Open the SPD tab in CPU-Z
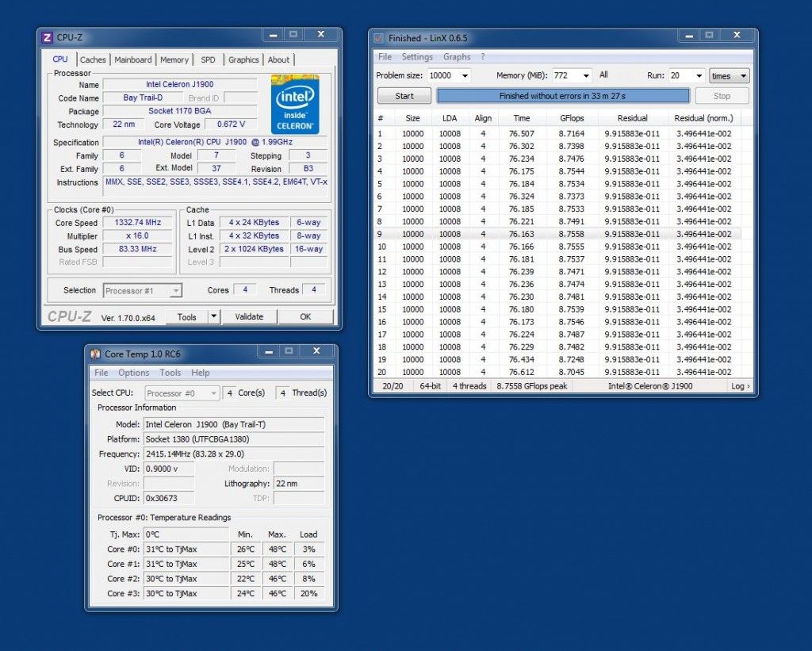This screenshot has height=651, width=812. (209, 59)
